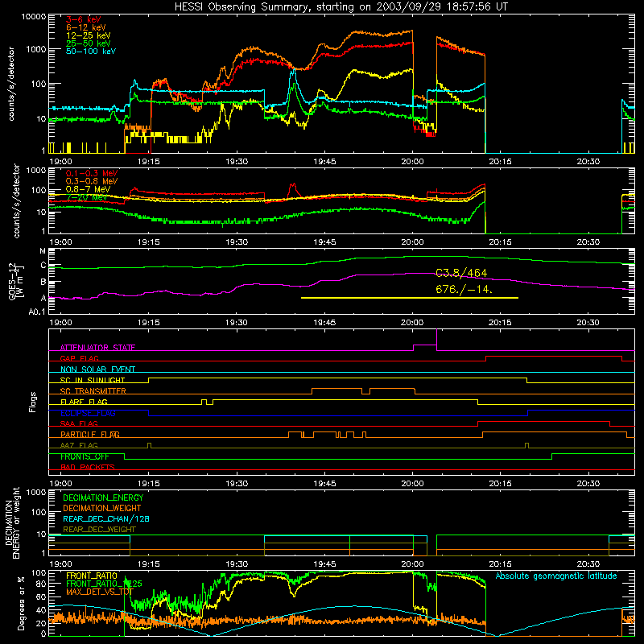The height and width of the screenshot is (644, 644).
Task: Click the M level label on GOES axis
Action: [43, 251]
